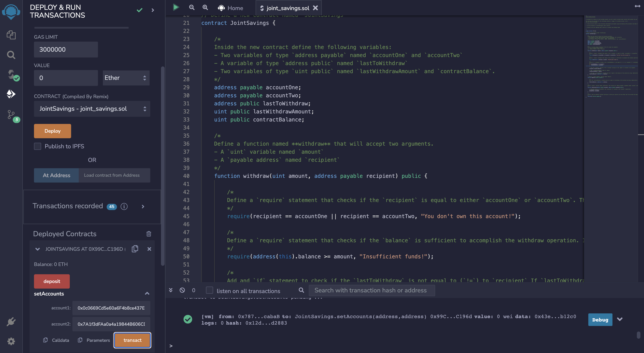Click the Debug button in terminal
644x353 pixels.
[x=600, y=319]
